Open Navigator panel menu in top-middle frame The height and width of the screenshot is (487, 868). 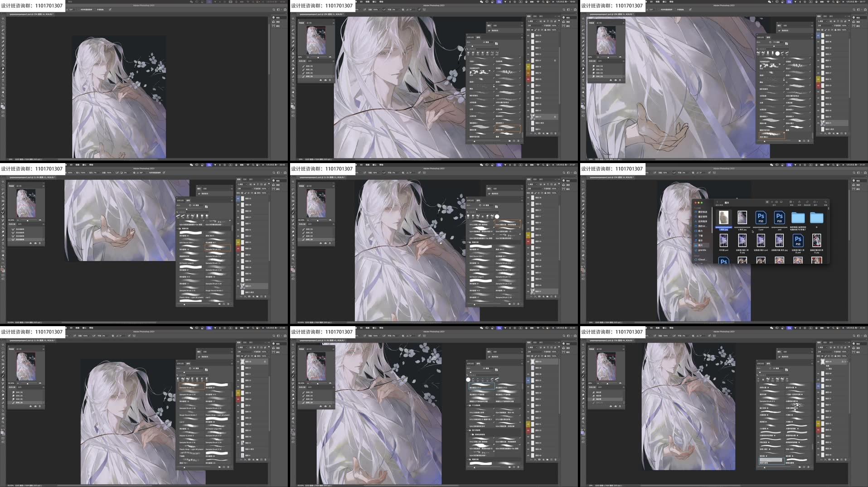click(333, 22)
